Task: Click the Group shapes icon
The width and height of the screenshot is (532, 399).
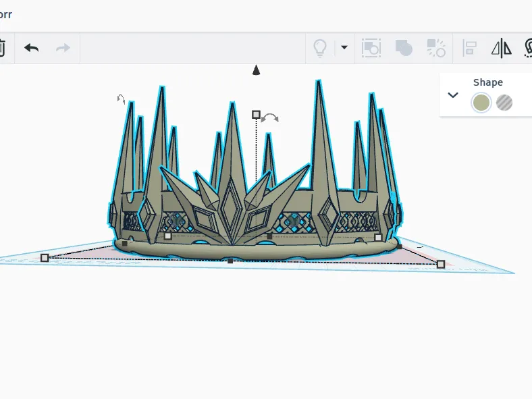Action: (371, 48)
